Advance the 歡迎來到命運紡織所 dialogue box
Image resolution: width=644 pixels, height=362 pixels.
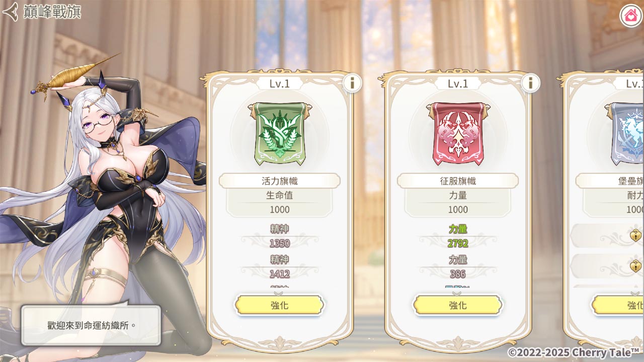pyautogui.click(x=91, y=325)
